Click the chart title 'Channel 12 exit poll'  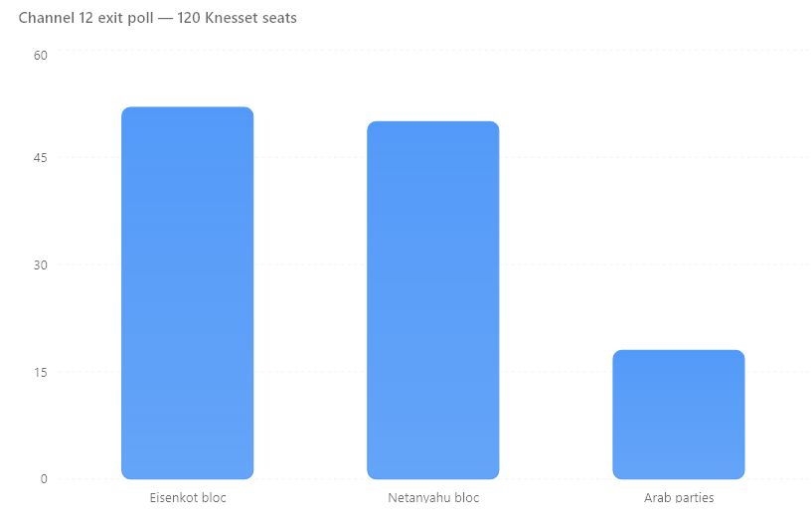click(x=85, y=18)
